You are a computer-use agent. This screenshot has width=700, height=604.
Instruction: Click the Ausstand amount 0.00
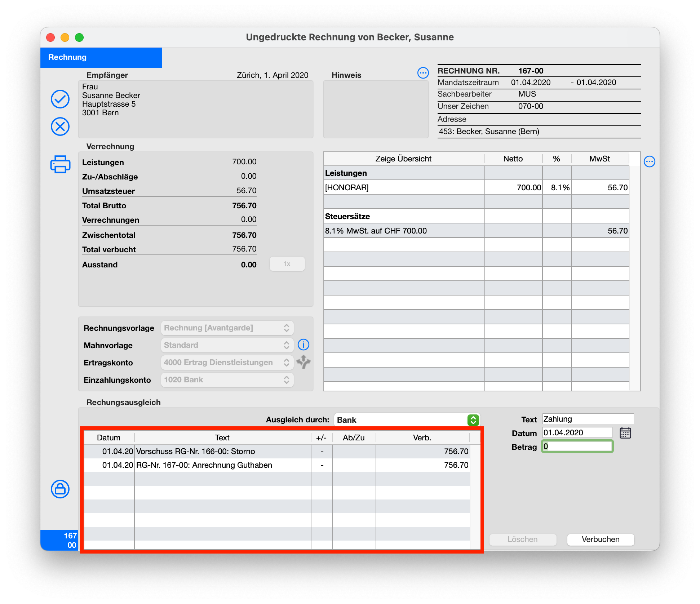[249, 265]
